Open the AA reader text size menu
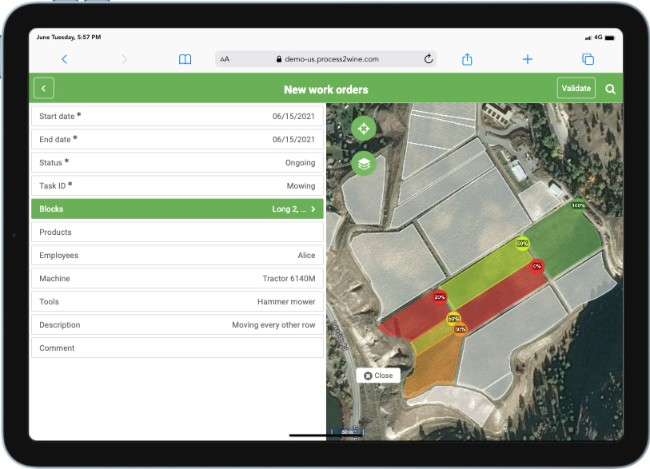 click(225, 59)
